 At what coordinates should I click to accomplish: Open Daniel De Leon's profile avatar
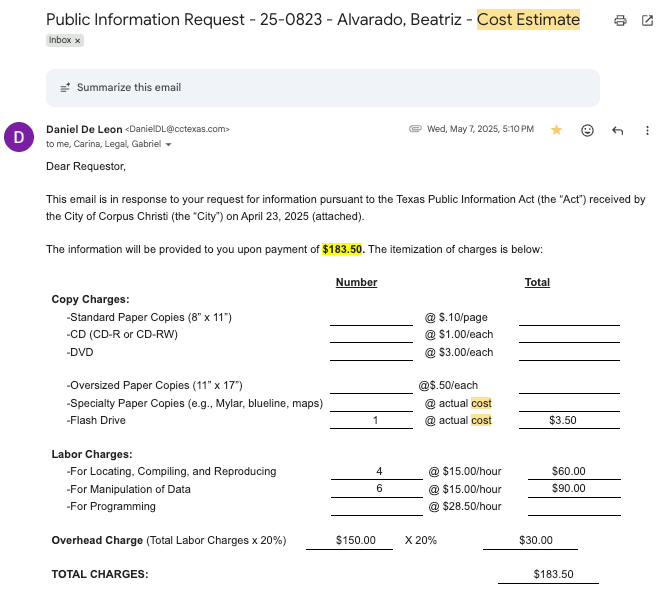(x=19, y=136)
